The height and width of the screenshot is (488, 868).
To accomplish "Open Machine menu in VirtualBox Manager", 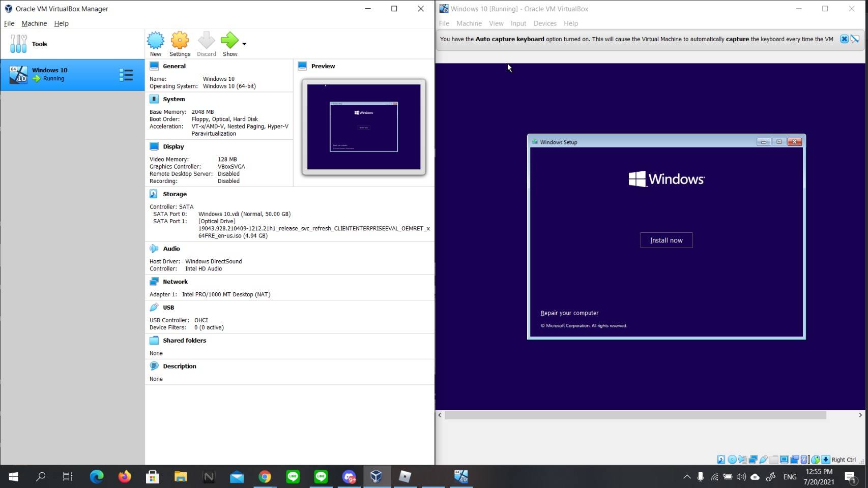I will point(34,23).
